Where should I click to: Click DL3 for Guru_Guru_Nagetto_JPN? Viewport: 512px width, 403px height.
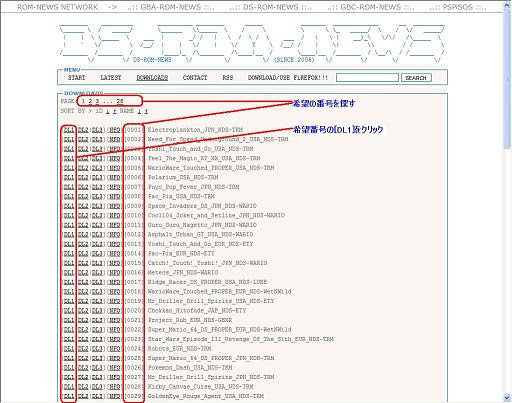[x=97, y=225]
